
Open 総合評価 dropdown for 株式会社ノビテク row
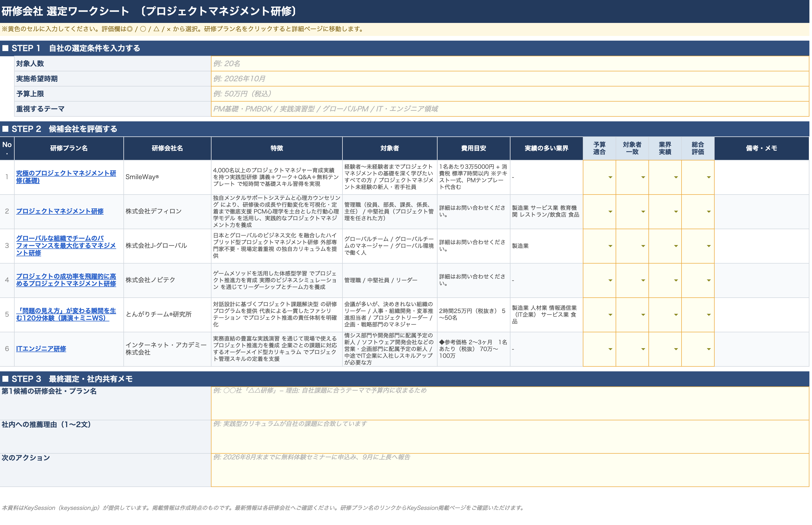click(x=708, y=280)
